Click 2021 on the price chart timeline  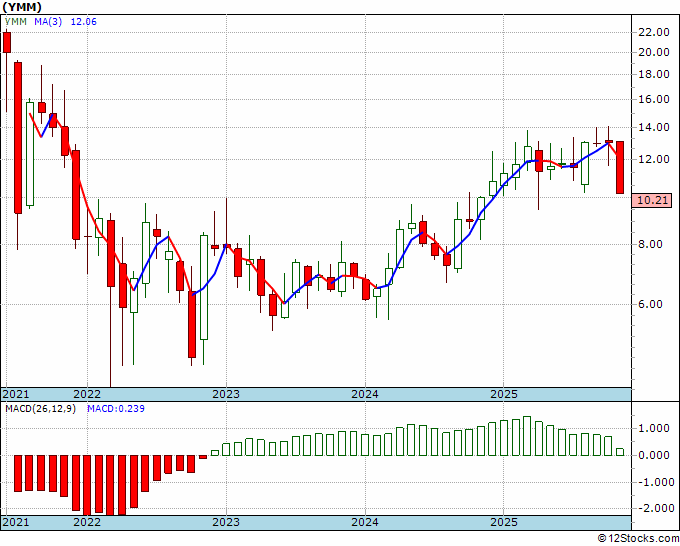coord(16,394)
